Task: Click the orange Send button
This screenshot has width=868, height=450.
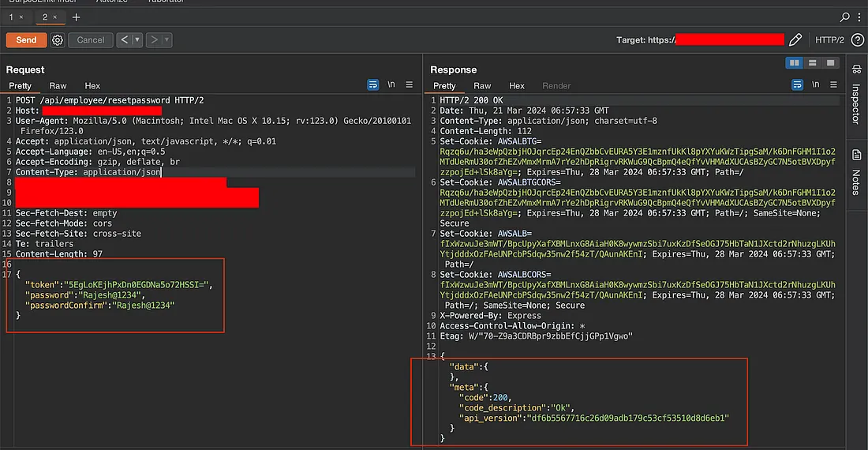Action: click(26, 40)
